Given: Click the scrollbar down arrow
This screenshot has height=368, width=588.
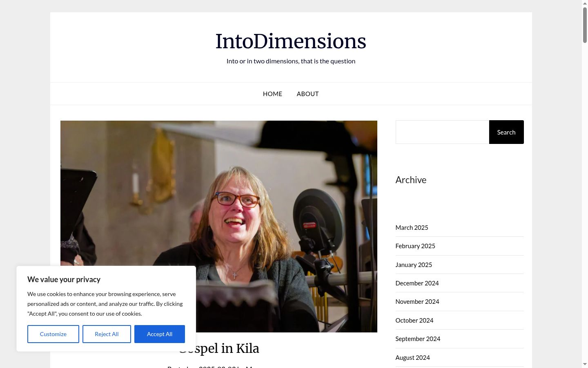Looking at the screenshot, I should 585,364.
